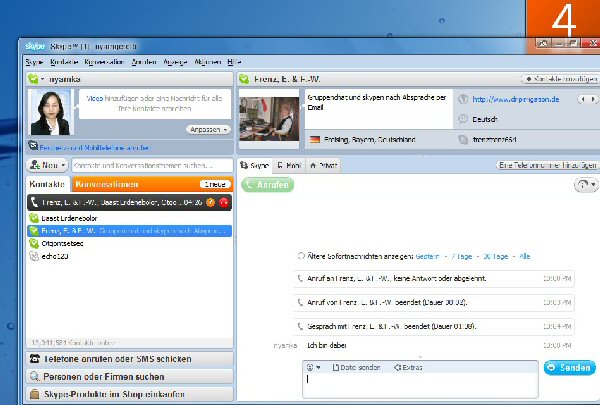Viewport: 600px width, 405px height.
Task: Click Datei senden button
Action: pos(356,367)
